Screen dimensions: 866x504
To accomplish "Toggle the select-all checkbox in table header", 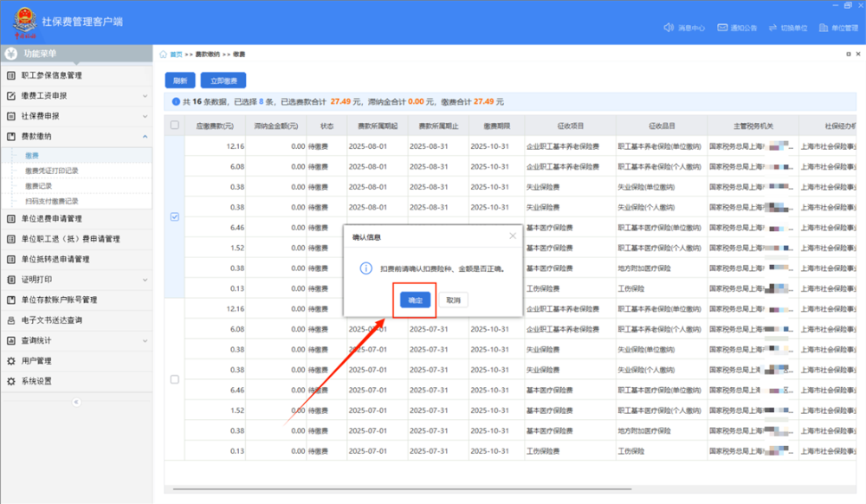I will coord(175,126).
